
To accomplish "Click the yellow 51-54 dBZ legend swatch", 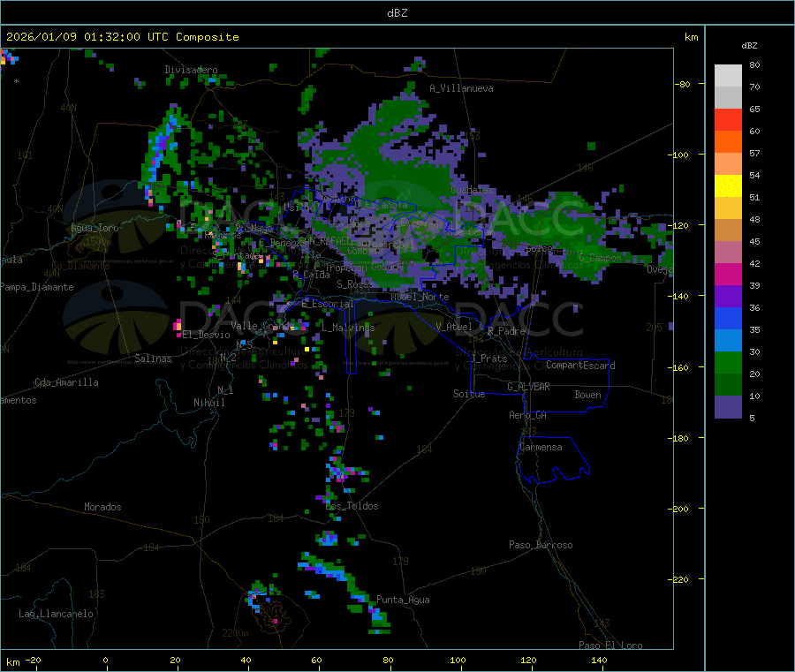I will (x=728, y=186).
